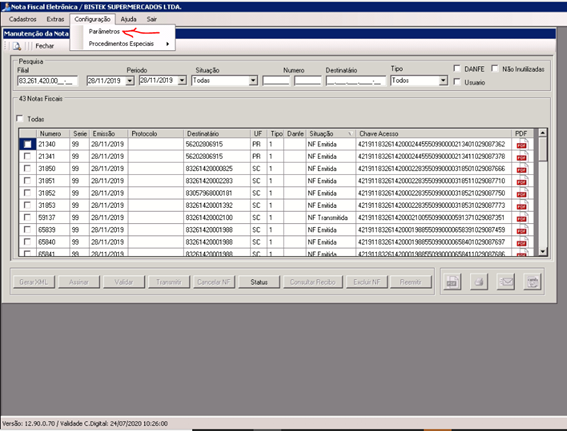Click the first Numero input field
This screenshot has height=431, width=567.
[x=276, y=81]
